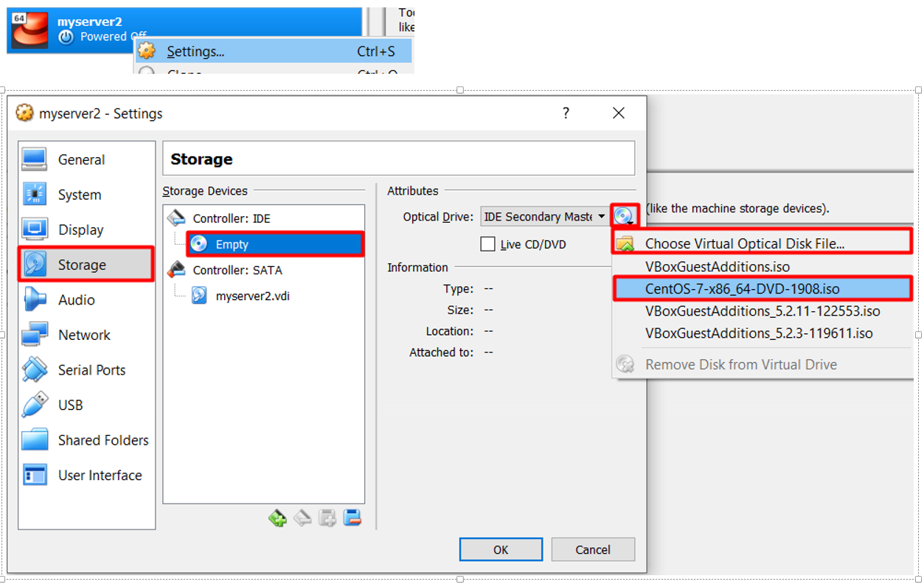
Task: Open the Network settings category
Action: tap(87, 335)
